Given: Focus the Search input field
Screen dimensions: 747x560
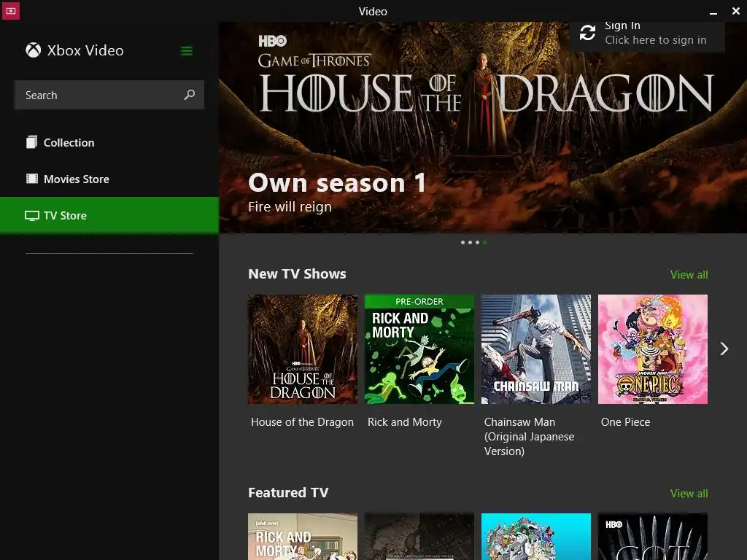Looking at the screenshot, I should (x=109, y=96).
